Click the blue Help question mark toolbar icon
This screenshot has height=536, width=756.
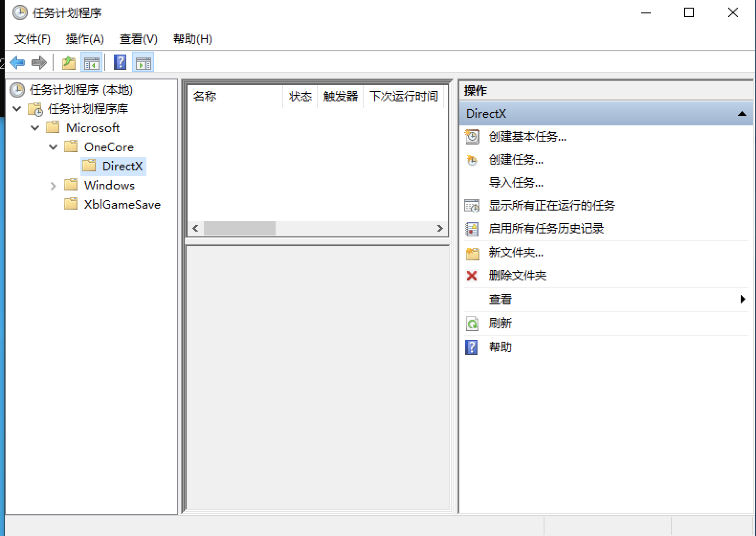[x=120, y=63]
